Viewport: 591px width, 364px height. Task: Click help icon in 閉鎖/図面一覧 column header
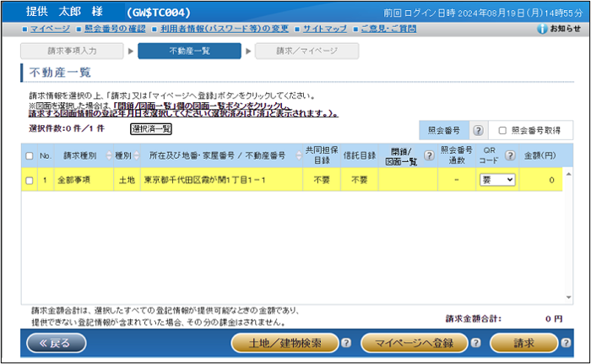pyautogui.click(x=429, y=155)
